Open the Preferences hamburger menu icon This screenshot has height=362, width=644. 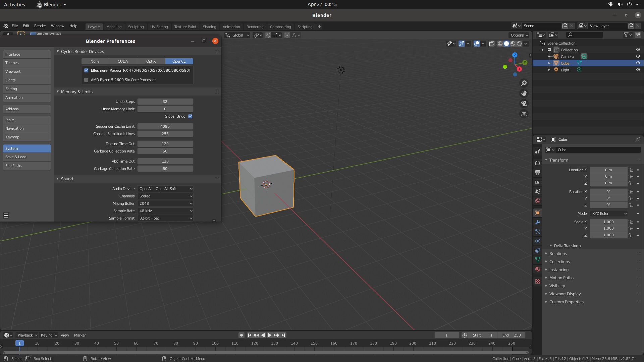[6, 216]
